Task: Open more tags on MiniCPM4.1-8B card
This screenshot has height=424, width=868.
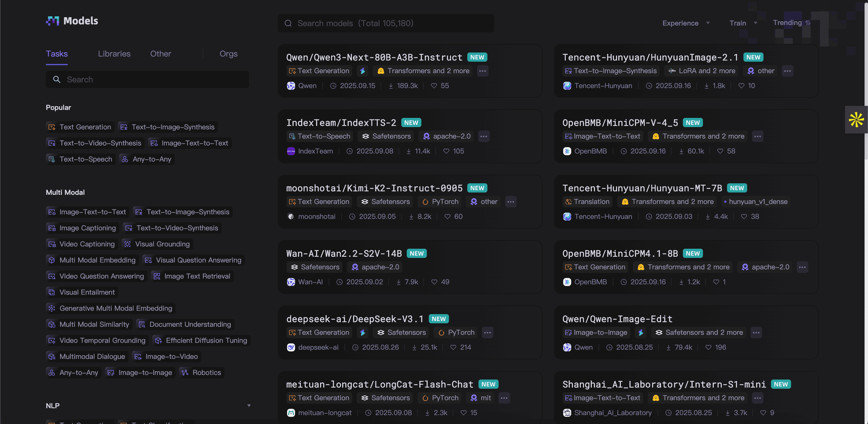Action: click(x=802, y=267)
